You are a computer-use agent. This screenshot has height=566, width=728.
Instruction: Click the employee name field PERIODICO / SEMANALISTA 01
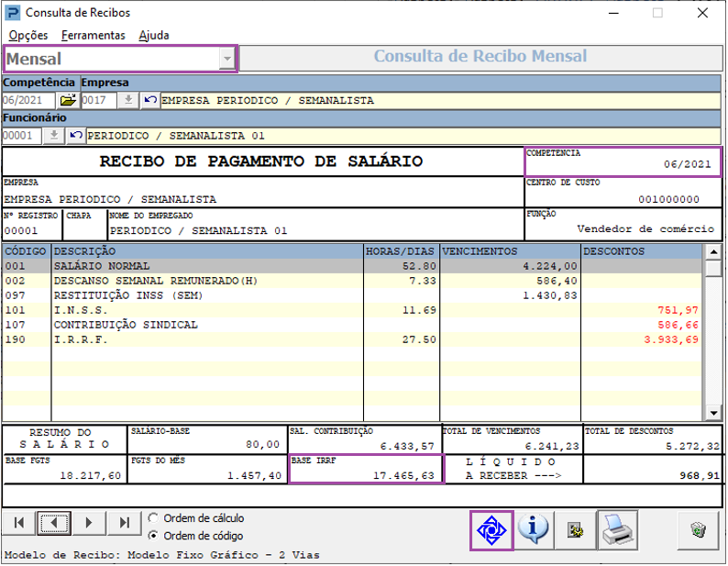pos(403,136)
